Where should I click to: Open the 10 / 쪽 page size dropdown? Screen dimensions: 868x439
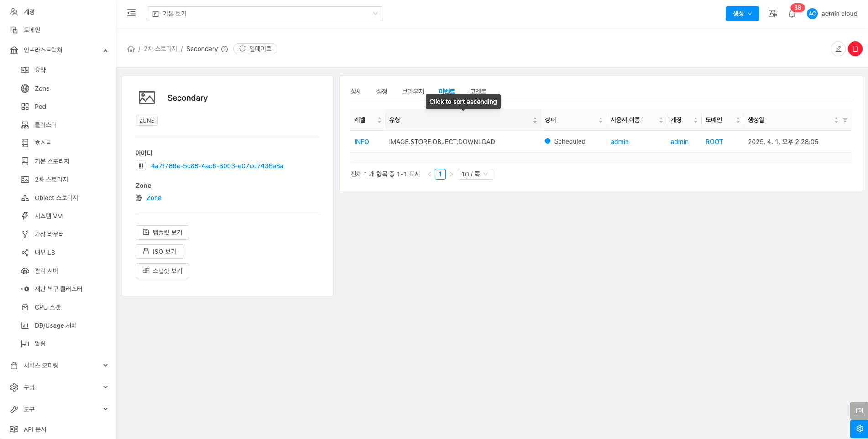475,174
